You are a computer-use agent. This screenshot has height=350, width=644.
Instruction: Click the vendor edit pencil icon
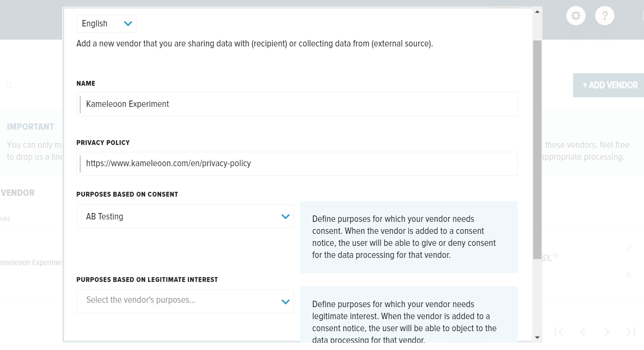tap(629, 248)
